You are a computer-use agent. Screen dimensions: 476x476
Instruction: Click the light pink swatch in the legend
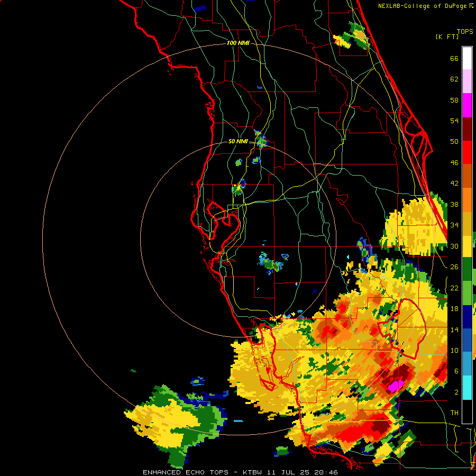467,81
